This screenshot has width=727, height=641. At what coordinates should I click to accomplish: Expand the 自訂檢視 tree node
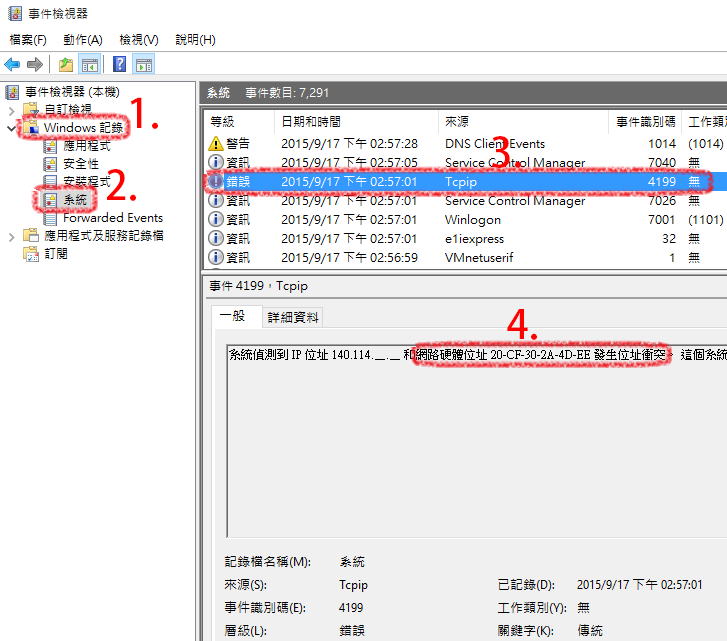pyautogui.click(x=12, y=110)
